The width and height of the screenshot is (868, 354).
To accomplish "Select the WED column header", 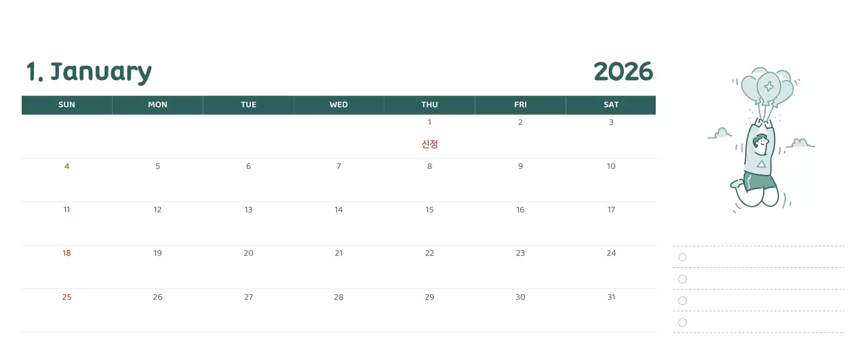I will [x=338, y=104].
